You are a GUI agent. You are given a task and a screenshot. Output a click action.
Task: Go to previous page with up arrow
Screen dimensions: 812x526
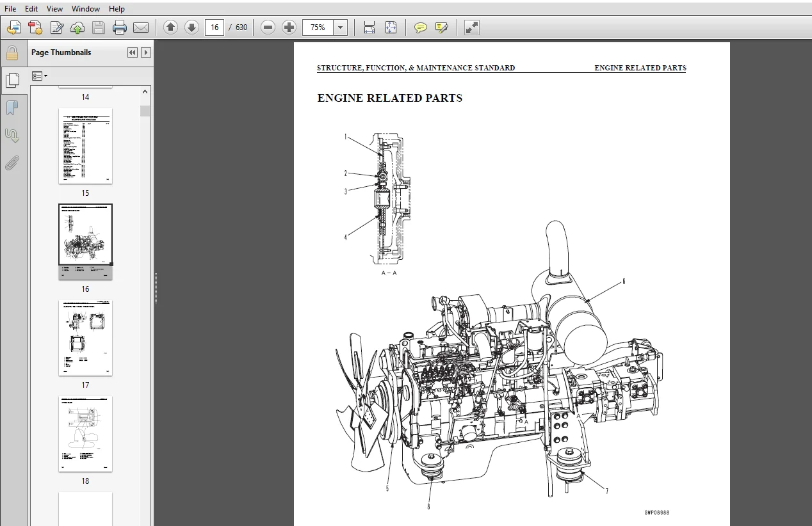[170, 27]
